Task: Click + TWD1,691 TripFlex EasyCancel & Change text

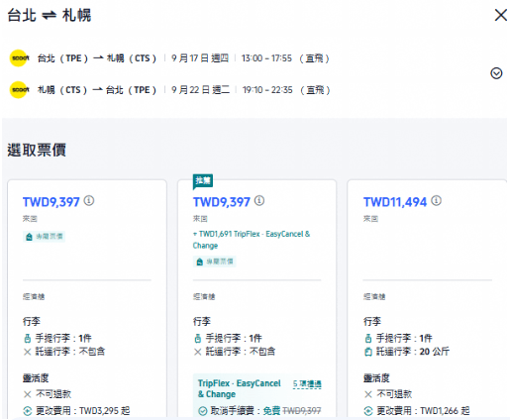Action: coord(252,240)
